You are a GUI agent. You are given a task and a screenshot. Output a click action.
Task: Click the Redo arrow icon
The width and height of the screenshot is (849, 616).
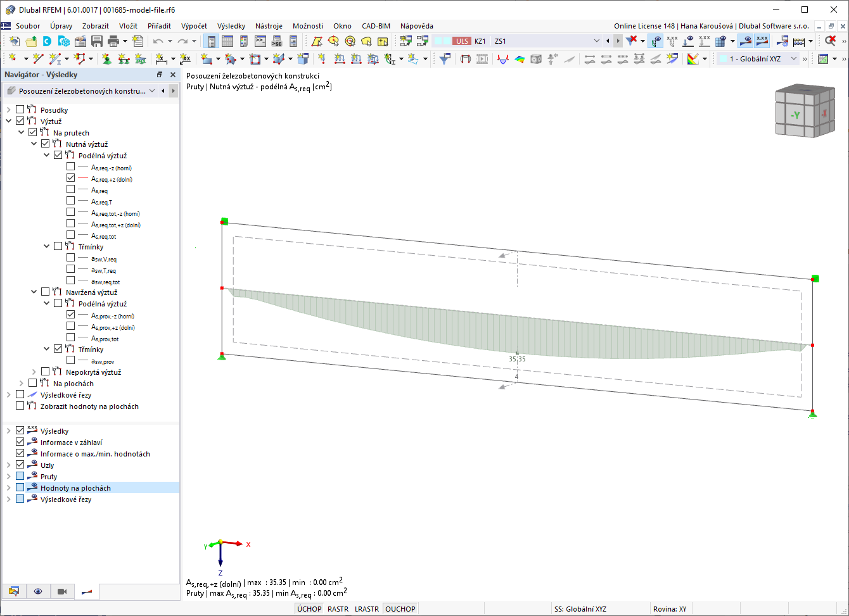click(x=182, y=41)
